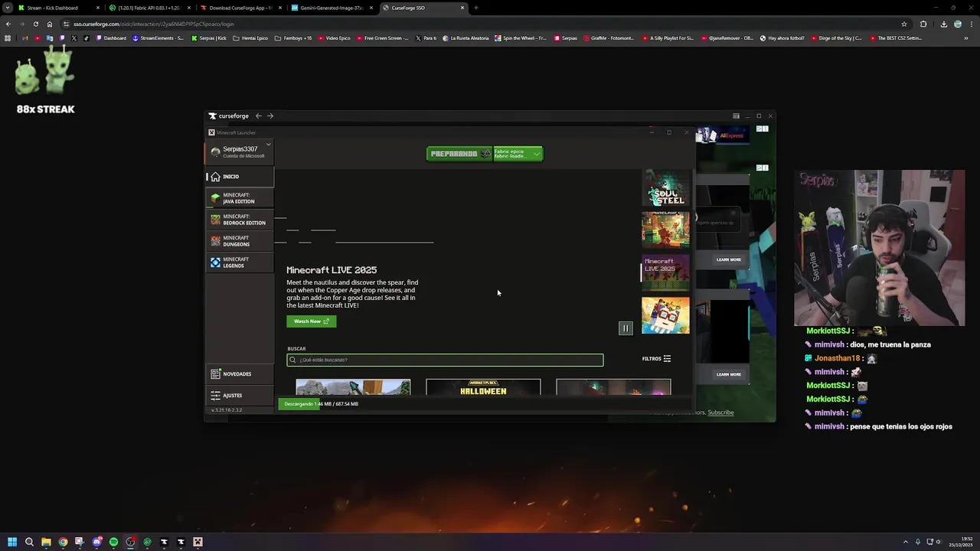Click the magnifier icon in launcher search
The height and width of the screenshot is (551, 980).
coord(292,360)
